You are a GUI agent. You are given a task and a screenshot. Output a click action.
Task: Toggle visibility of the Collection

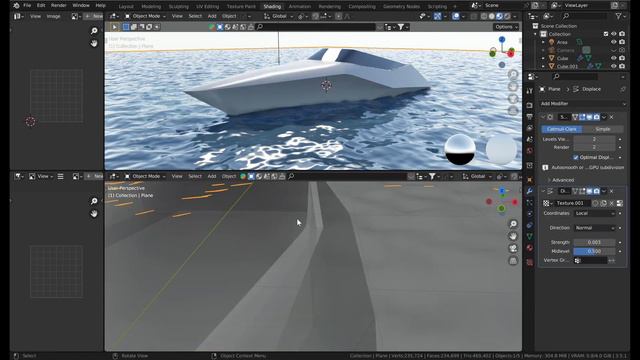tap(614, 34)
